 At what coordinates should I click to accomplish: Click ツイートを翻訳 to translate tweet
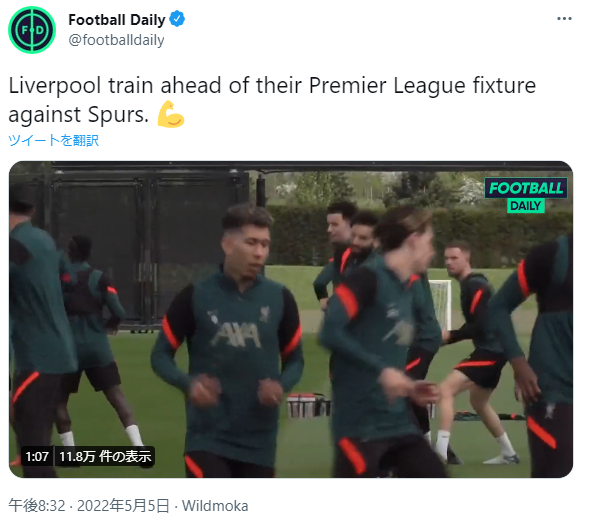click(x=53, y=140)
